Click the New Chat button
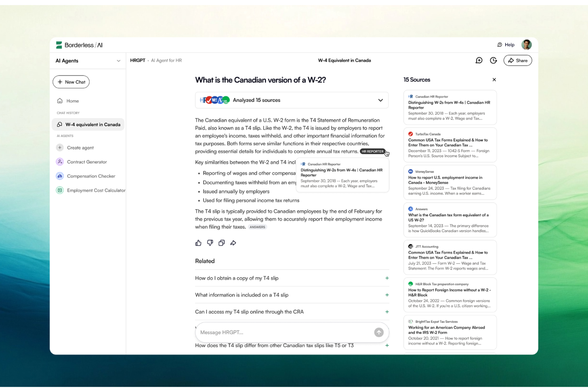 pyautogui.click(x=71, y=82)
